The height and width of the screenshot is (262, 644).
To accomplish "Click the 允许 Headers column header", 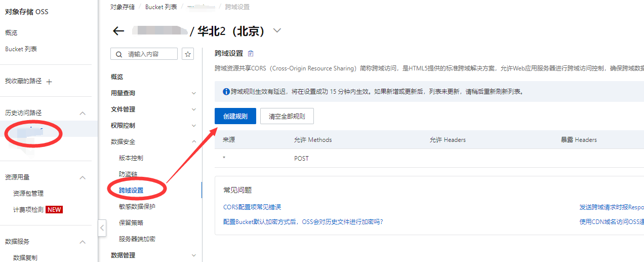I will [448, 140].
